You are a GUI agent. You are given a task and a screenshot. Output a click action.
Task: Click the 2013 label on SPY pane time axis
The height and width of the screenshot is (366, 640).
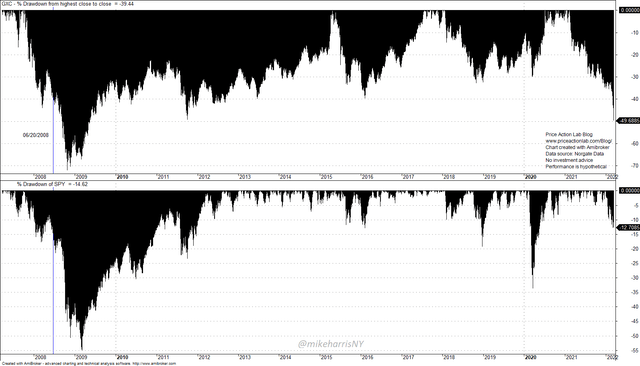coord(244,357)
